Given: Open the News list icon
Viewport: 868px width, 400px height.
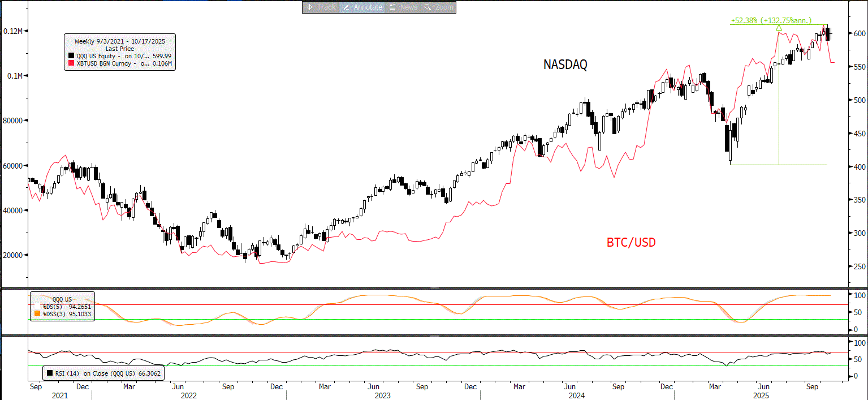Looking at the screenshot, I should coord(393,7).
